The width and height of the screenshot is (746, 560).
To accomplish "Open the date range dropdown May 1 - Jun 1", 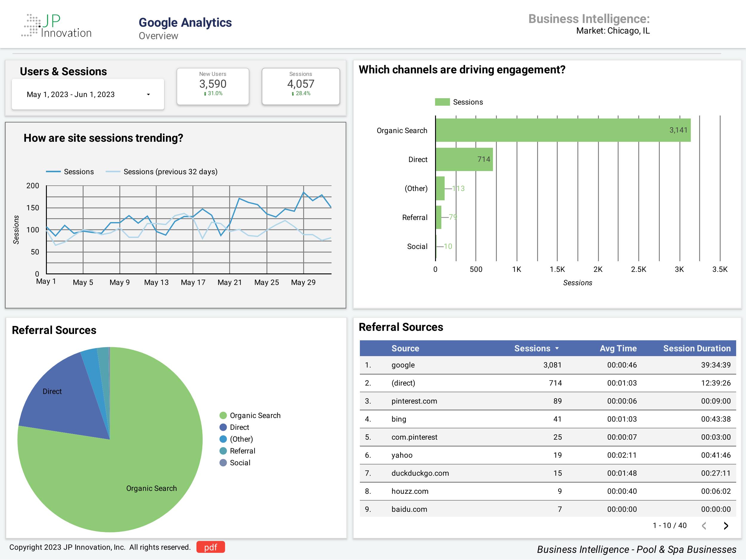I will coord(88,94).
